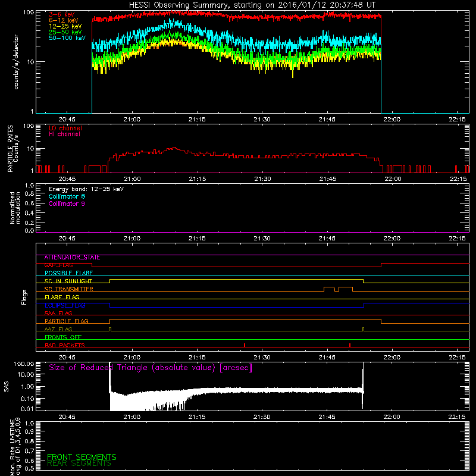Click the 21:45 tick label under the SAS plot
Image resolution: width=476 pixels, height=476 pixels.
327,417
